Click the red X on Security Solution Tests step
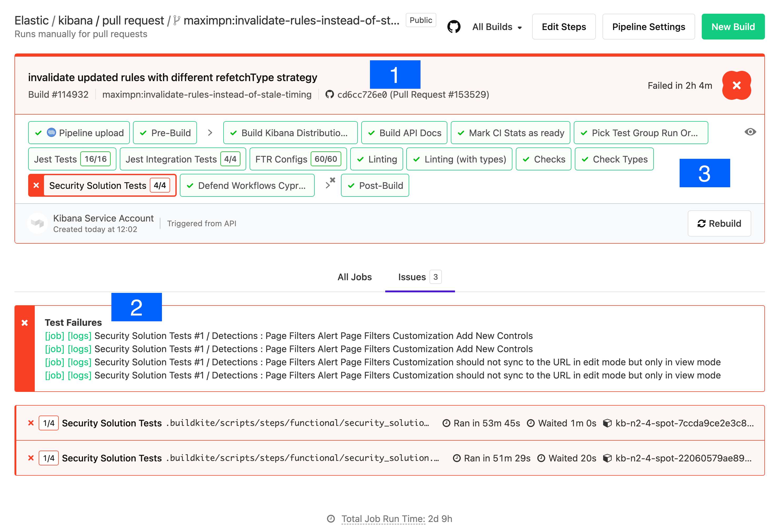781x532 pixels. 36,185
